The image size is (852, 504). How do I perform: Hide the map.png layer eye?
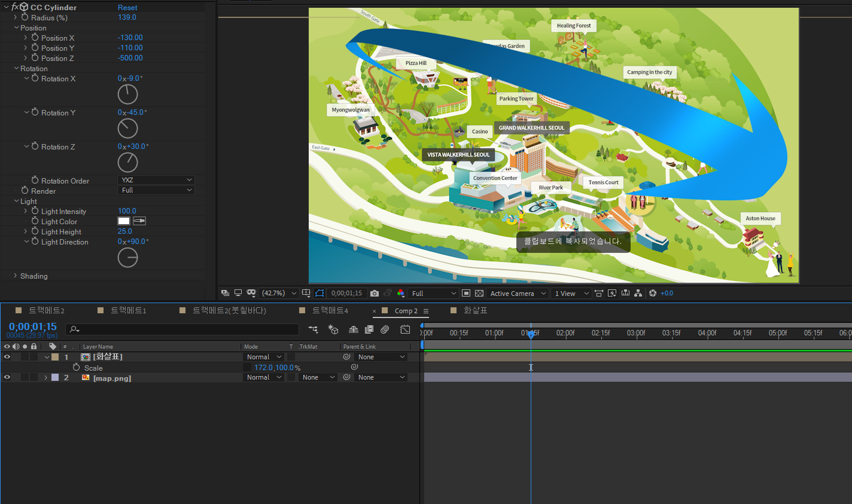(x=7, y=377)
